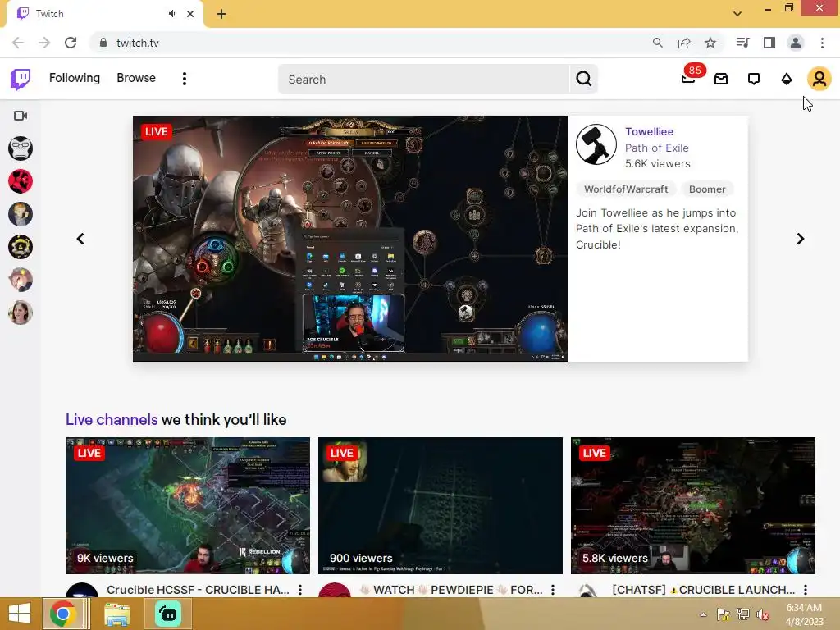840x630 pixels.
Task: Open the three-dot More menu beside Browse
Action: pyautogui.click(x=185, y=79)
